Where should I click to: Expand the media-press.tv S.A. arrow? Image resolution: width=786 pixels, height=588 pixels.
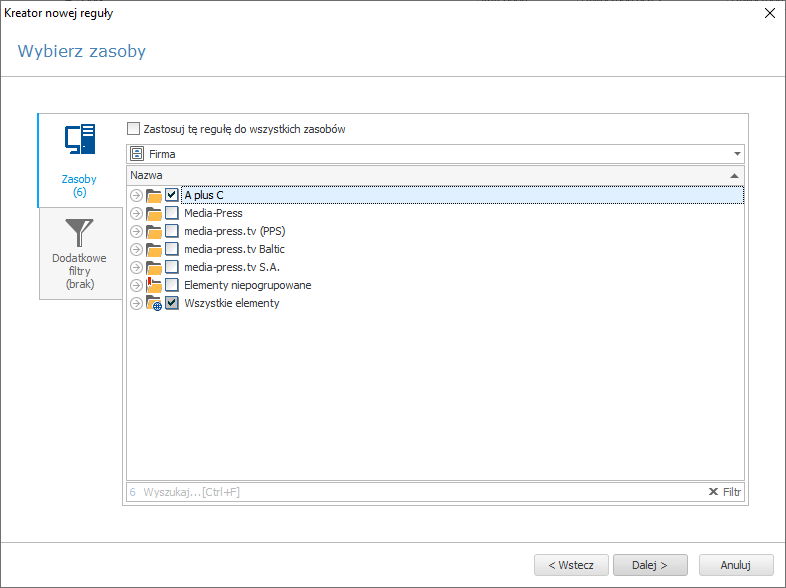coord(136,267)
